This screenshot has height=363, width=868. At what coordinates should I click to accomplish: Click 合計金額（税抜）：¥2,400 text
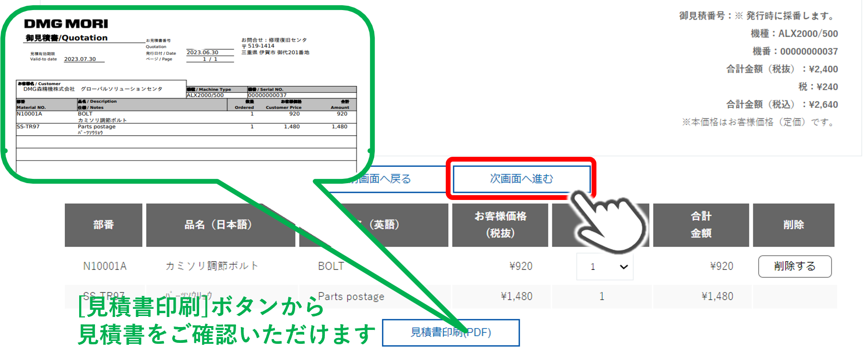(x=782, y=69)
